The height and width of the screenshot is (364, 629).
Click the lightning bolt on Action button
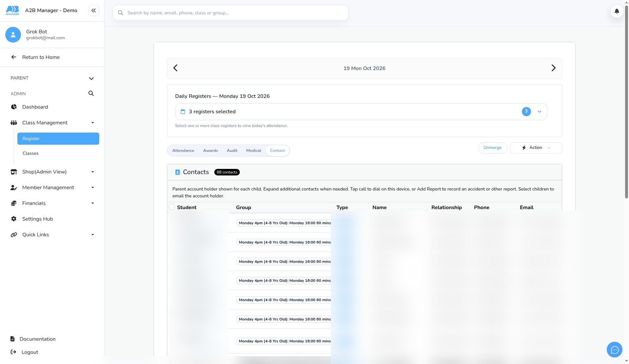pos(524,148)
